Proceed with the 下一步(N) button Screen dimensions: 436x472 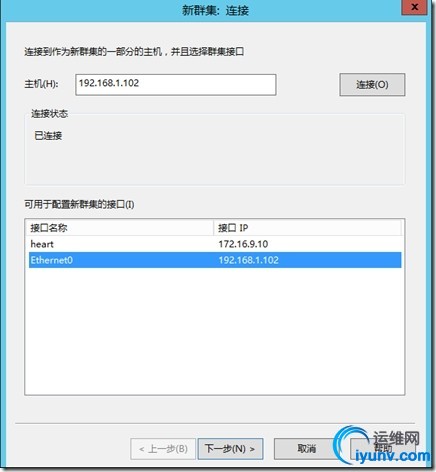[x=230, y=449]
